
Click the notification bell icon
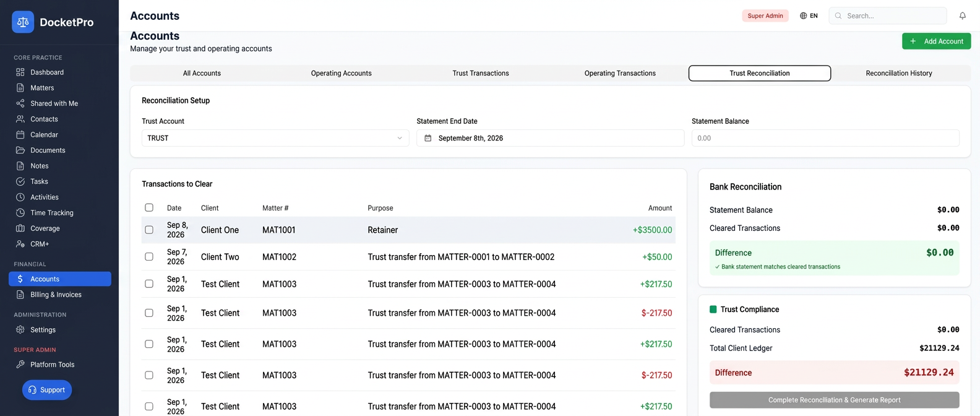click(x=963, y=16)
